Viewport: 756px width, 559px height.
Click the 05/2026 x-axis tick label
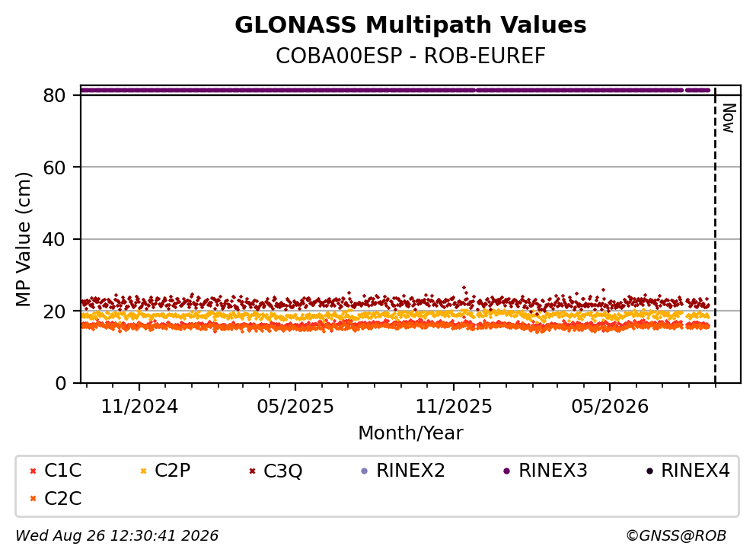[610, 407]
